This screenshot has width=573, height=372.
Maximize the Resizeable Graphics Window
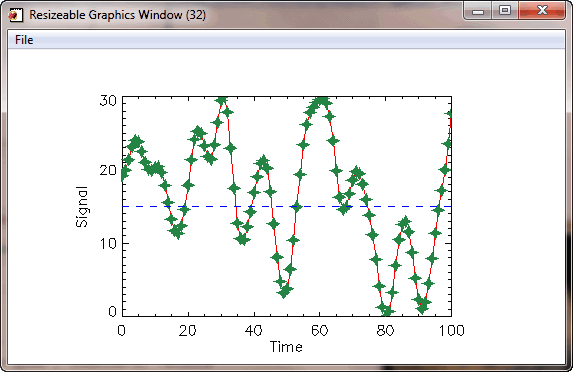pos(505,11)
